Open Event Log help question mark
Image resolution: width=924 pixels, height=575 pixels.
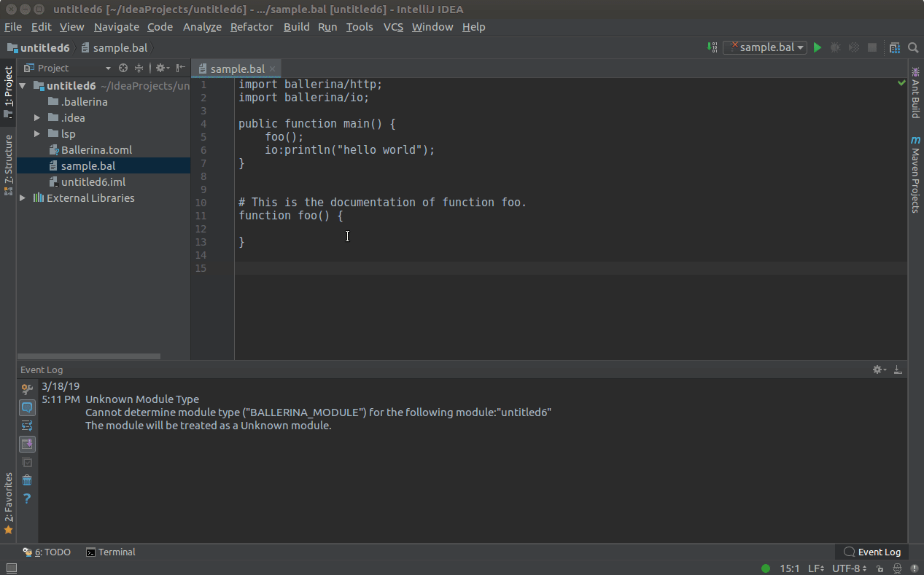tap(27, 498)
